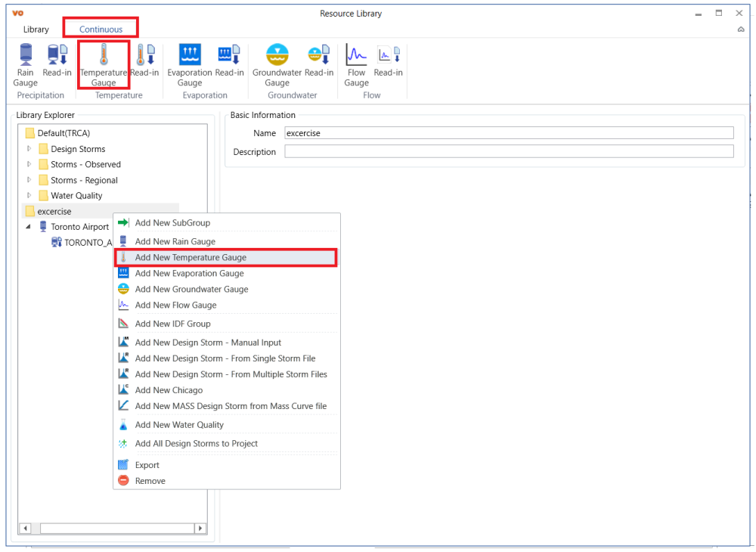The image size is (756, 552).
Task: Select the Rain Gauge ribbon icon
Action: (26, 54)
